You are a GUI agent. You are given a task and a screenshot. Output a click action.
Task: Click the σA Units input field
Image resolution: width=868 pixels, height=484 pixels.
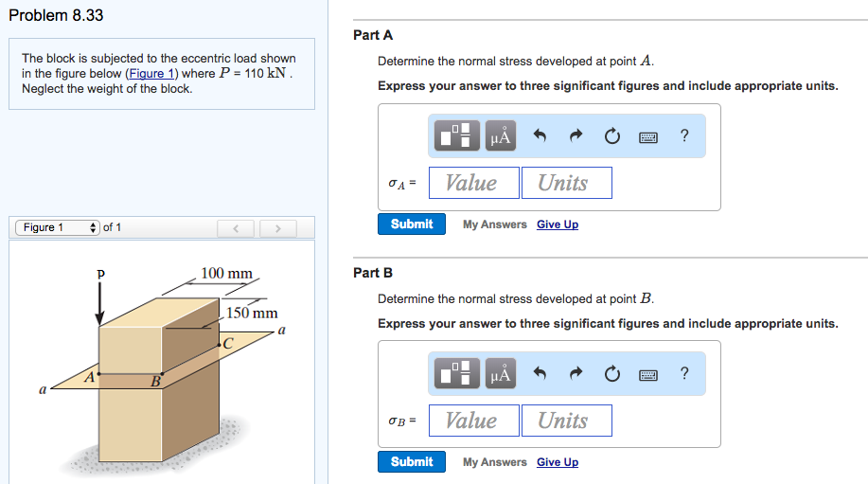567,183
